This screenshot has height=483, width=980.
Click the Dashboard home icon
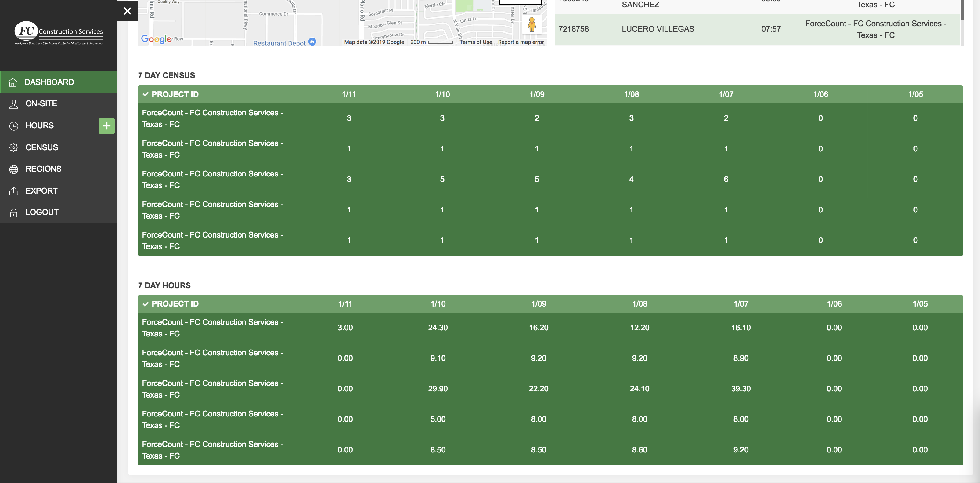tap(13, 82)
